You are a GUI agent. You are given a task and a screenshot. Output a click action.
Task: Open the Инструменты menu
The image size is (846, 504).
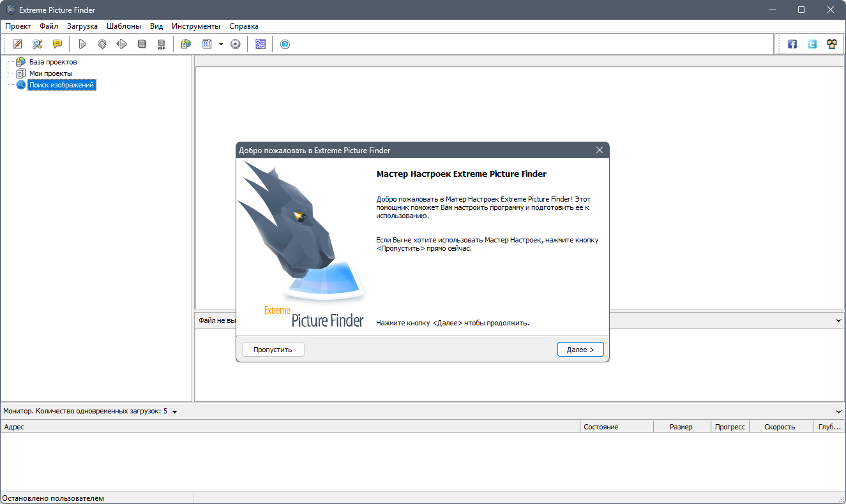[195, 26]
